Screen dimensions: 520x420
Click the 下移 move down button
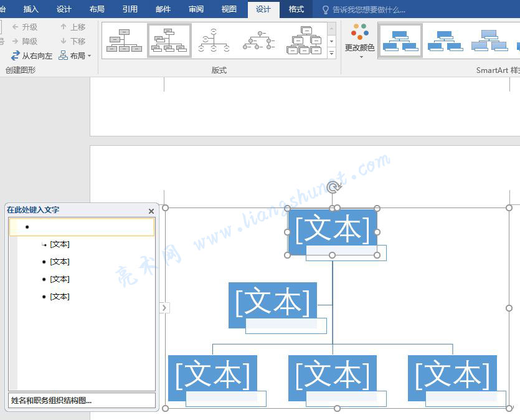tap(73, 42)
